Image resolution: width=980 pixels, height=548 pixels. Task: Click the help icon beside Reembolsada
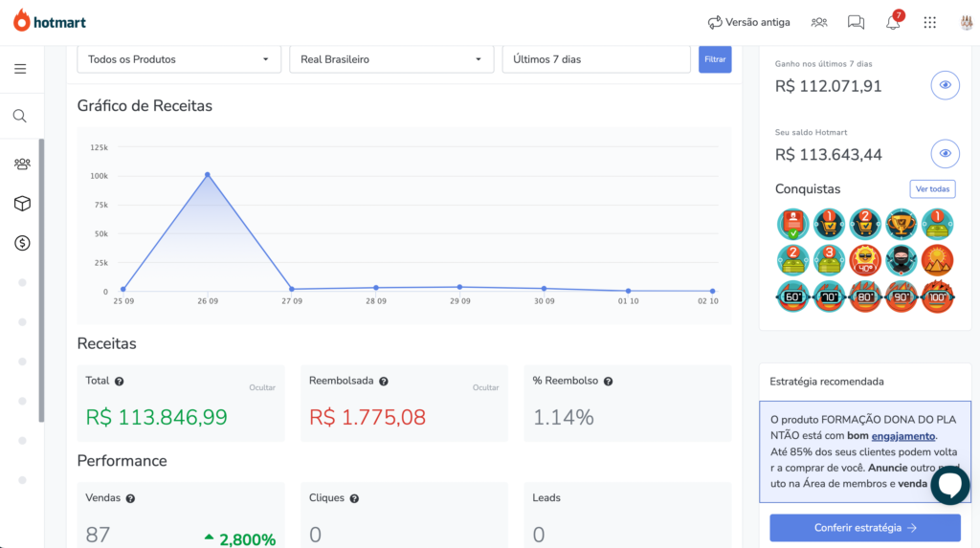[383, 382]
